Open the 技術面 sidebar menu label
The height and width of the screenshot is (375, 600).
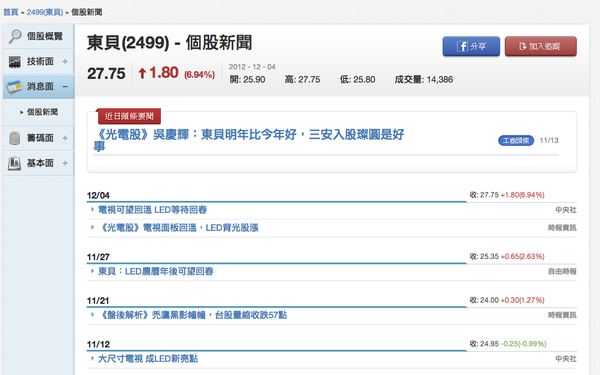click(40, 62)
